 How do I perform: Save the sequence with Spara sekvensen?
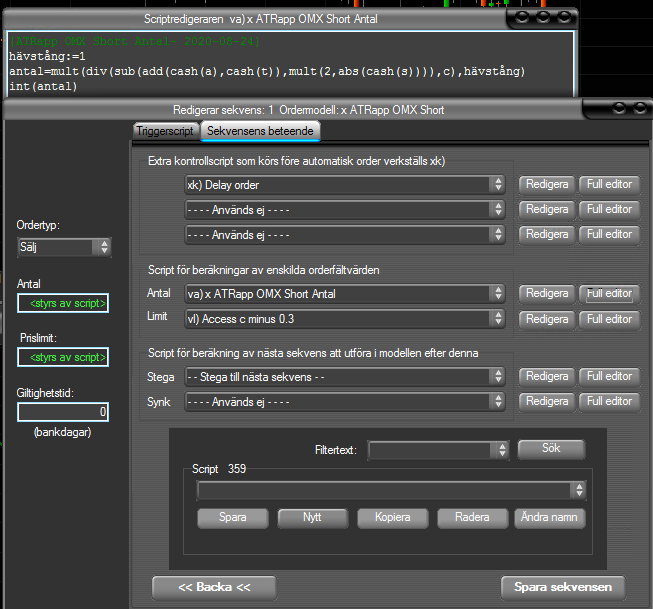coord(562,586)
